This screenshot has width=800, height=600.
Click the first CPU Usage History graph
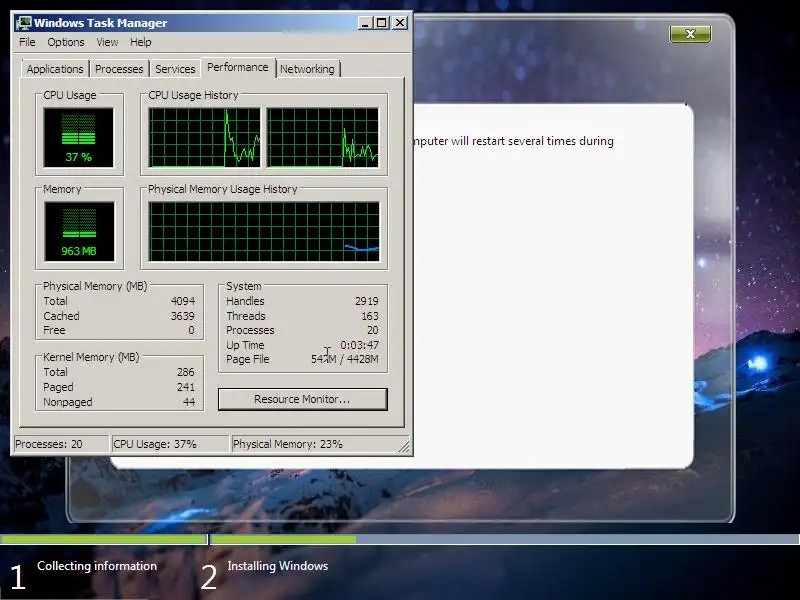click(x=204, y=137)
